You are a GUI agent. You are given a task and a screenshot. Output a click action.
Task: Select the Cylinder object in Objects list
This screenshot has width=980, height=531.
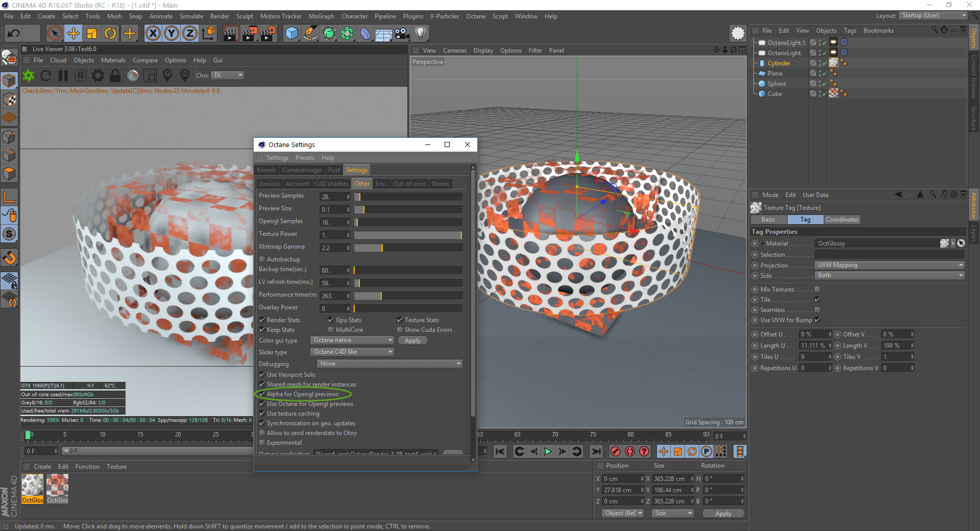(x=779, y=63)
